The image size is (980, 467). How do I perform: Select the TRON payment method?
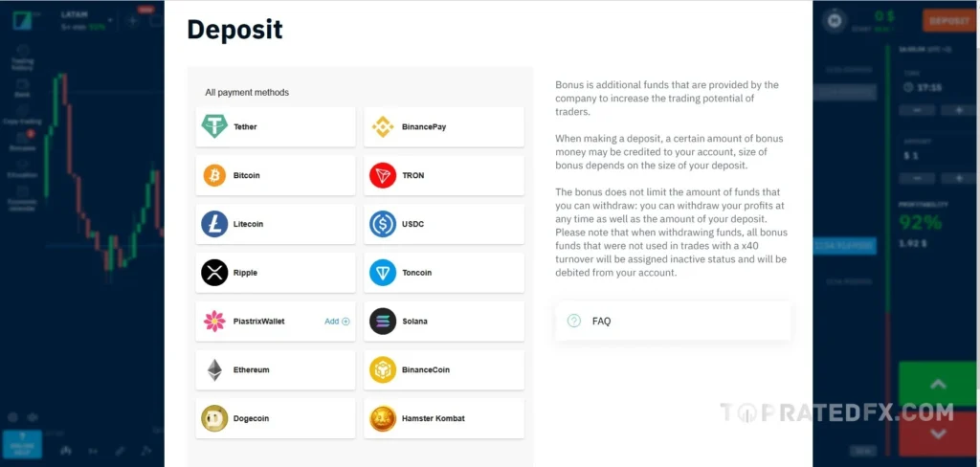click(x=443, y=176)
